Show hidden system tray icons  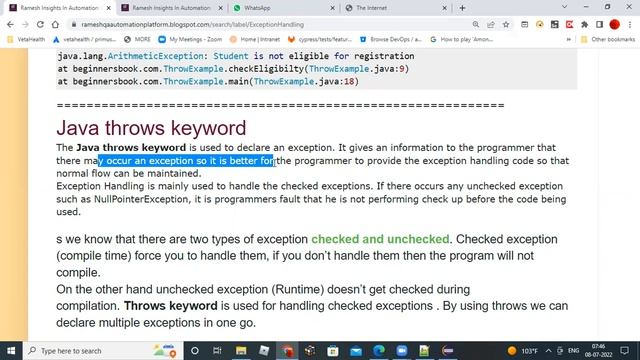pos(548,351)
